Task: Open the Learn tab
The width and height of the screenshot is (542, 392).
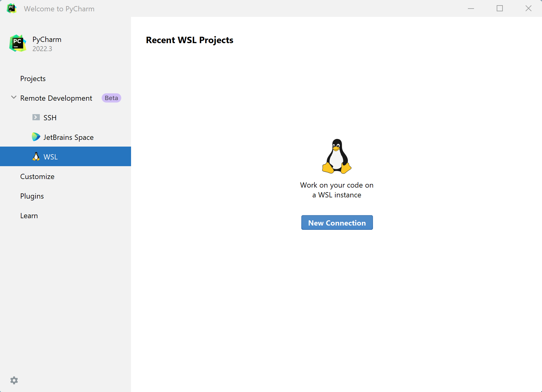Action: point(29,216)
